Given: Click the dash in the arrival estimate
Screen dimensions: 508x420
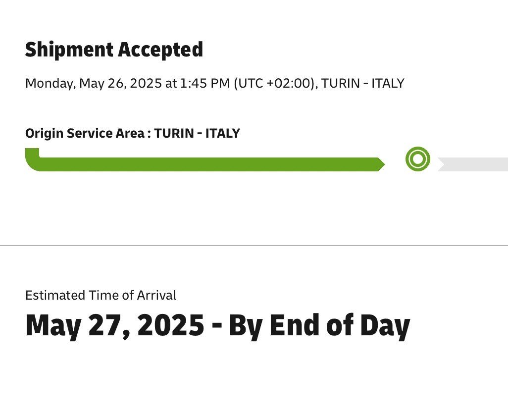Looking at the screenshot, I should [216, 327].
